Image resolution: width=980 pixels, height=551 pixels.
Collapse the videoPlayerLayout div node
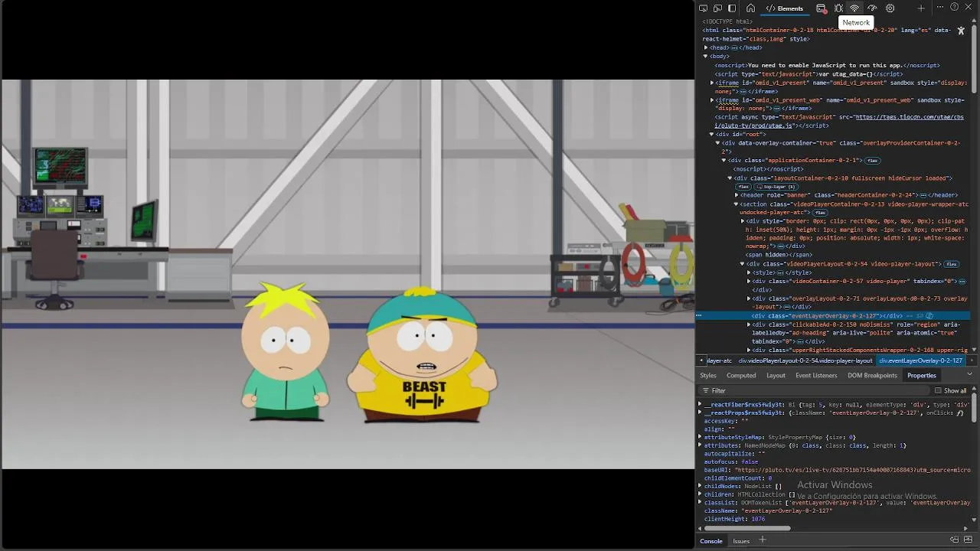[743, 264]
